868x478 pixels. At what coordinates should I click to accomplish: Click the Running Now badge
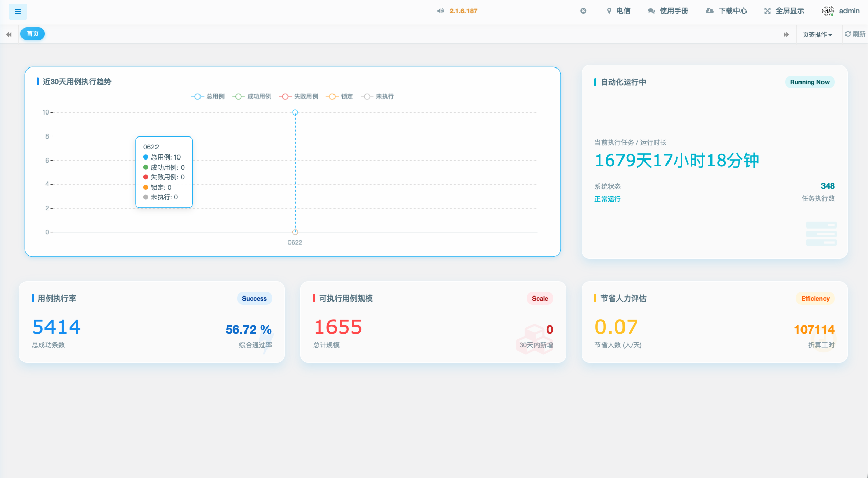[810, 82]
